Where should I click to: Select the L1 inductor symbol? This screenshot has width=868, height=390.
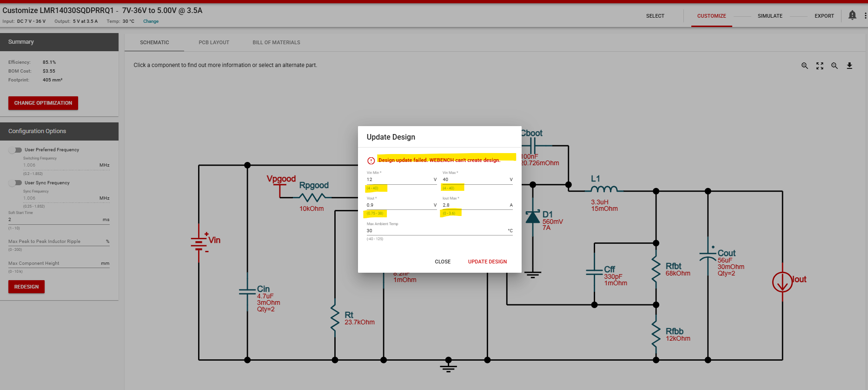(x=604, y=189)
